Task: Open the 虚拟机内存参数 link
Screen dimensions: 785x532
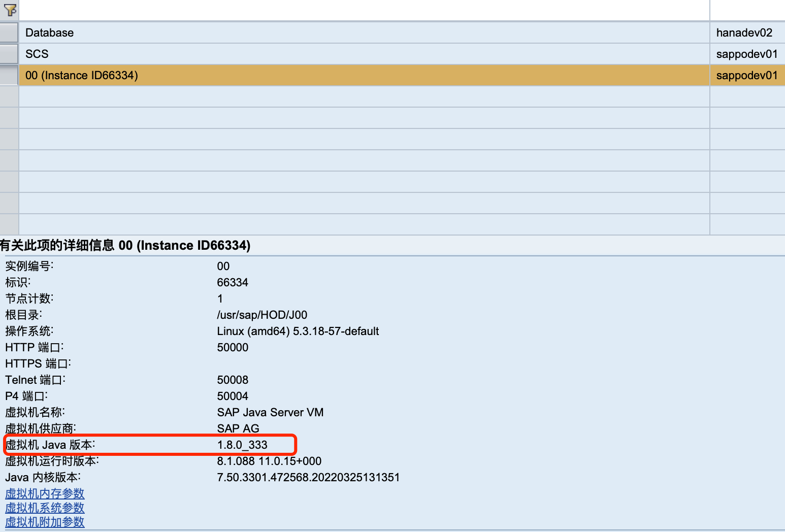Action: tap(45, 493)
